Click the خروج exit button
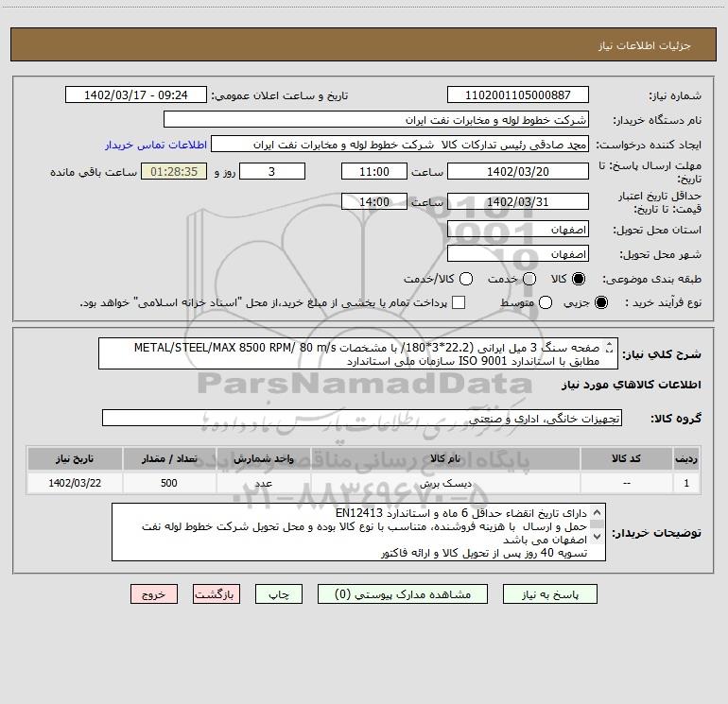728x704 pixels. [x=154, y=594]
